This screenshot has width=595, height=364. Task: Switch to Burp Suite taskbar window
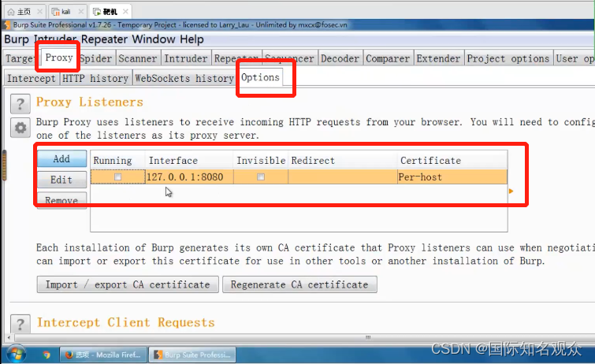click(x=192, y=355)
